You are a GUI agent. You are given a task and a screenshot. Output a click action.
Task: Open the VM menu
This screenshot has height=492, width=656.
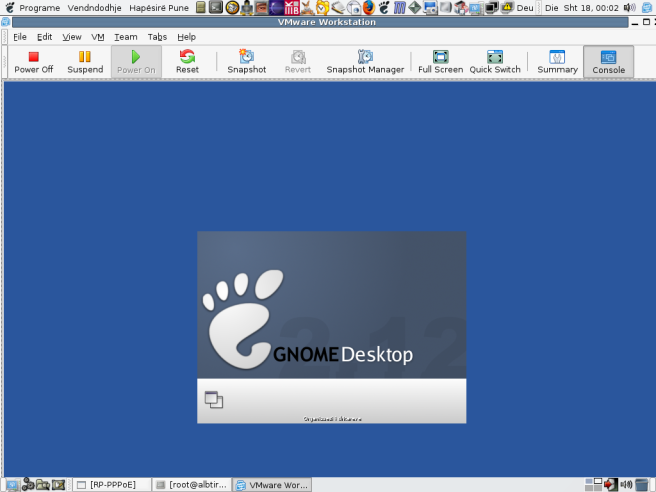click(97, 37)
